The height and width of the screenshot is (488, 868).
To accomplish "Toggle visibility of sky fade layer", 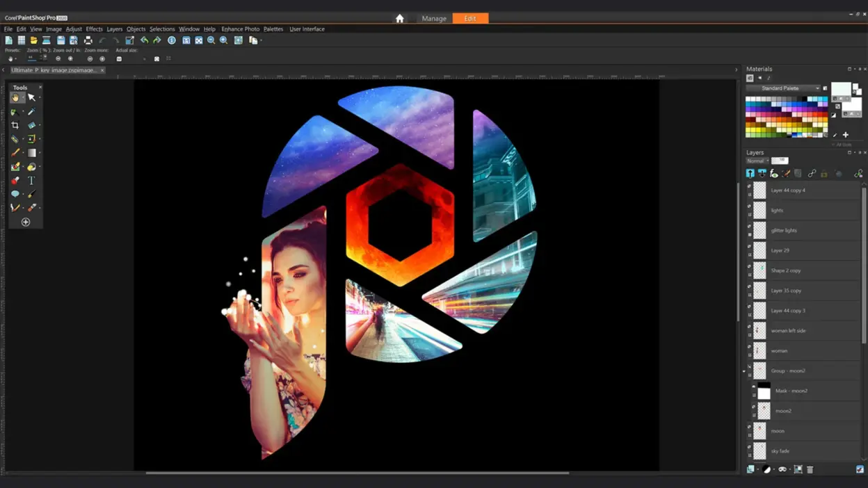I will coord(749,447).
